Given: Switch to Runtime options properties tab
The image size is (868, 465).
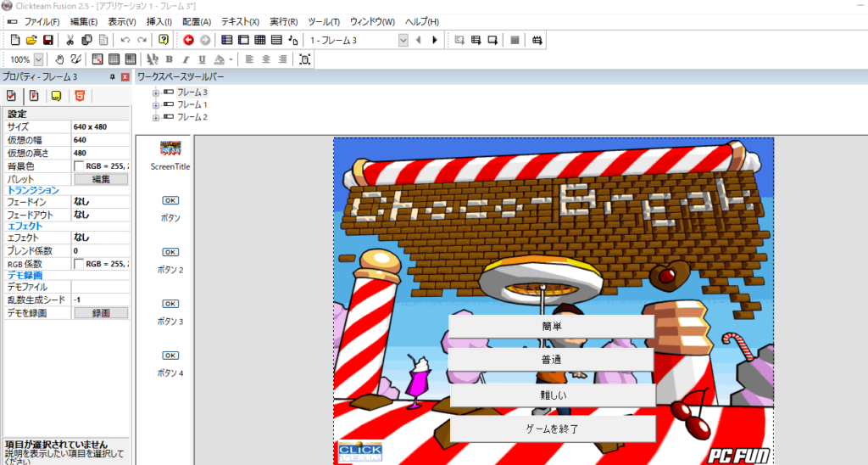Looking at the screenshot, I should coord(34,95).
